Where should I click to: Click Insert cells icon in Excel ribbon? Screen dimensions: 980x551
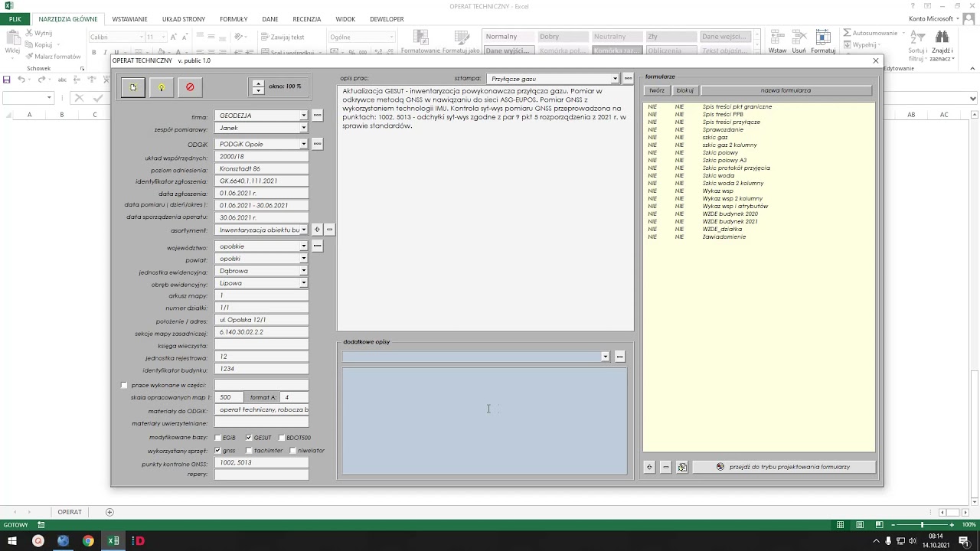click(777, 41)
